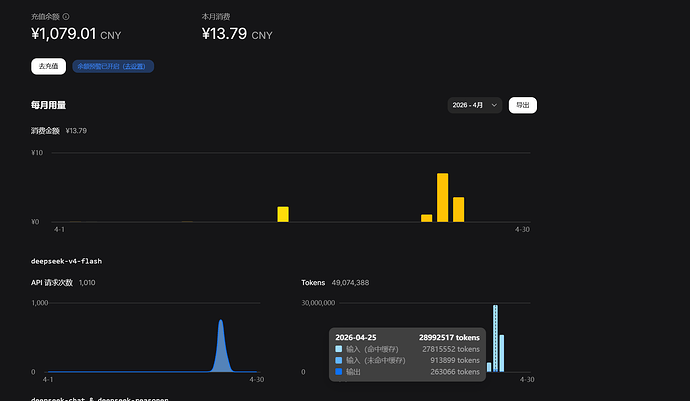Click the 导出 export button
The width and height of the screenshot is (690, 401).
tap(523, 105)
